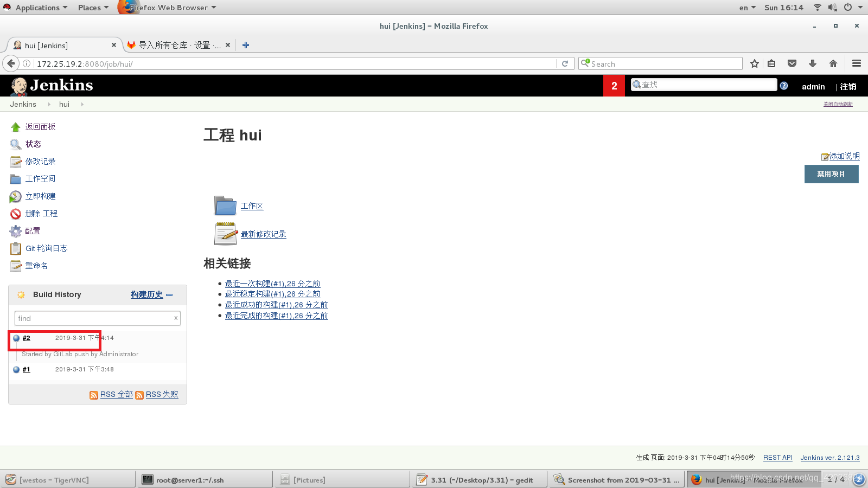Screen dimensions: 868x488
Task: Open build #2 link
Action: [27, 338]
